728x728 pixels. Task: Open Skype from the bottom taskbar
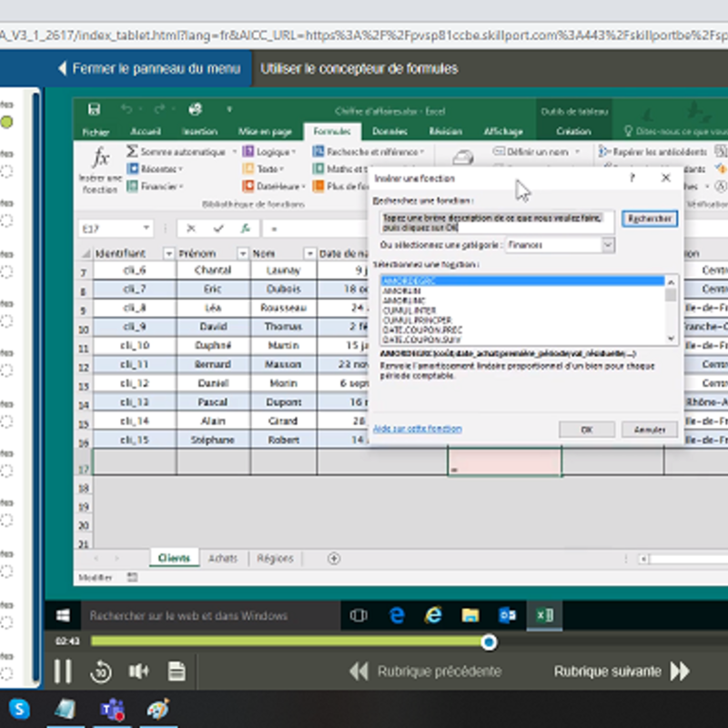click(19, 709)
